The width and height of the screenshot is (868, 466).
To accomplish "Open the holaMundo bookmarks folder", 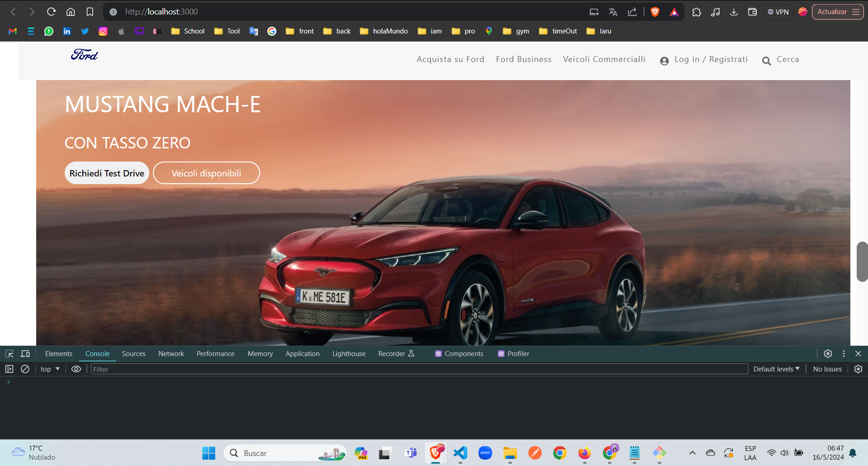I will tap(384, 31).
